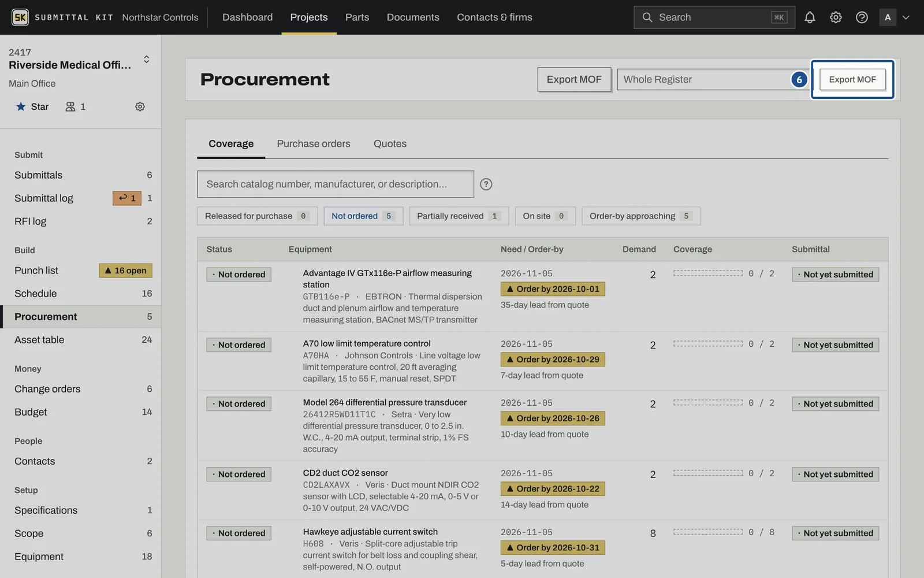924x578 pixels.
Task: Click "Model 264 differential pressure transducer" title
Action: 385,402
